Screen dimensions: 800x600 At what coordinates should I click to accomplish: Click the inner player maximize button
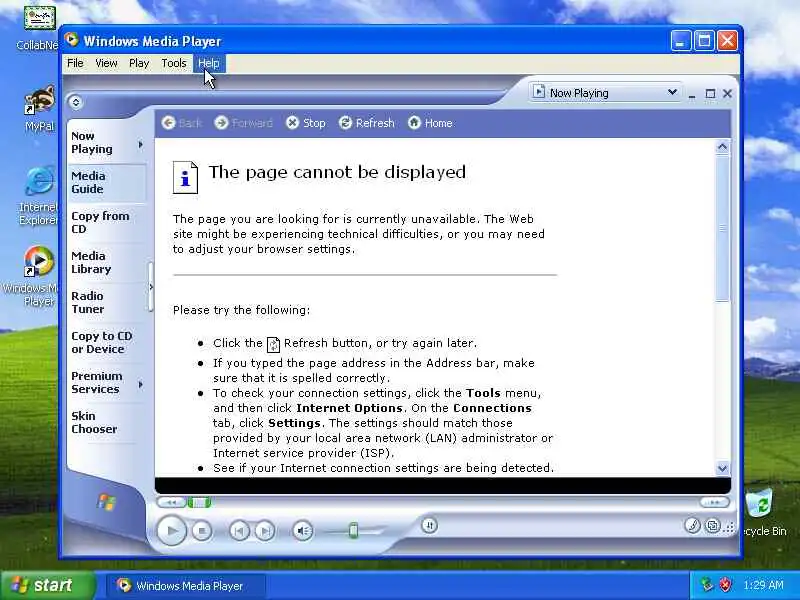click(x=710, y=93)
